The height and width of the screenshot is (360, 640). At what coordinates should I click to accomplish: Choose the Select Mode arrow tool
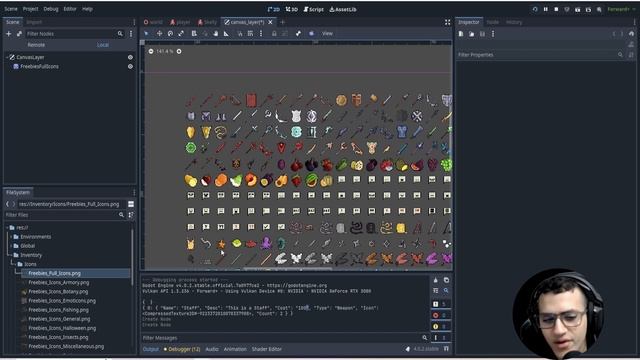pyautogui.click(x=146, y=34)
